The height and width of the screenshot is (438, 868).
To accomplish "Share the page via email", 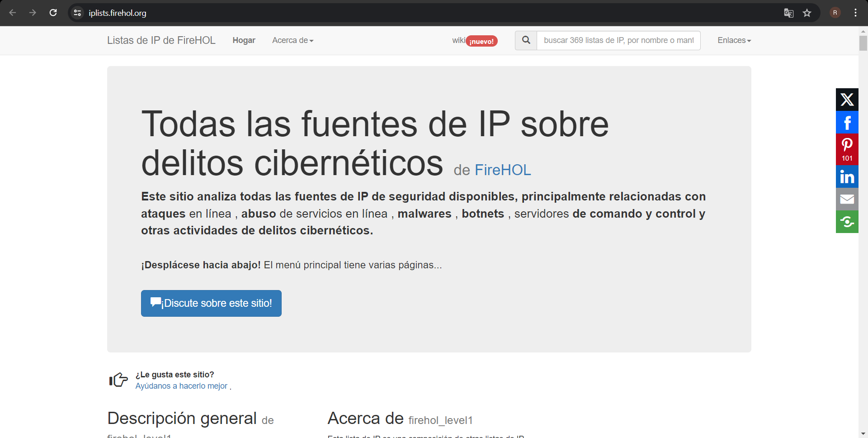I will click(847, 199).
